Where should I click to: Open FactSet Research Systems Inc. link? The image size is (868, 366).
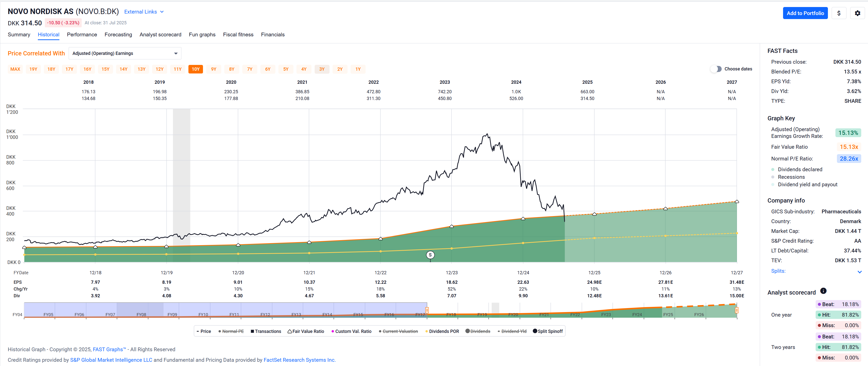[299, 359]
